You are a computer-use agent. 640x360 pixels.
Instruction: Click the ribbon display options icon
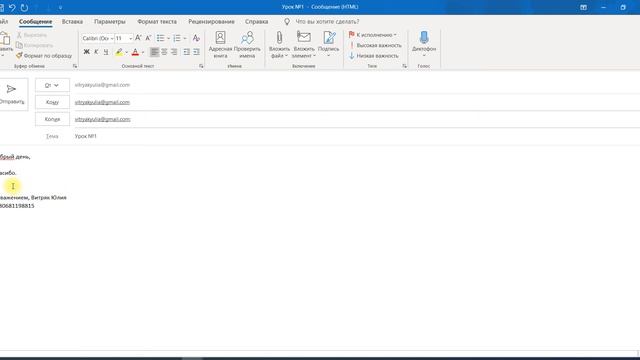[584, 7]
